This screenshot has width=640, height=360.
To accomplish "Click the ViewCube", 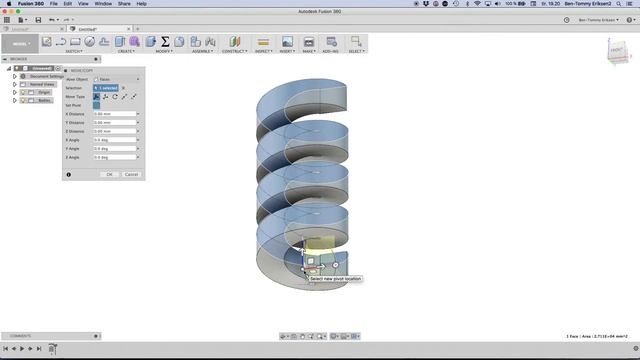I will tap(617, 51).
